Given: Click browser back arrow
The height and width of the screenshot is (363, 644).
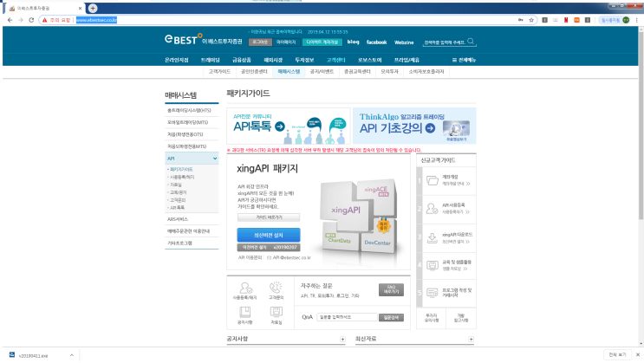Looking at the screenshot, I should (10, 20).
